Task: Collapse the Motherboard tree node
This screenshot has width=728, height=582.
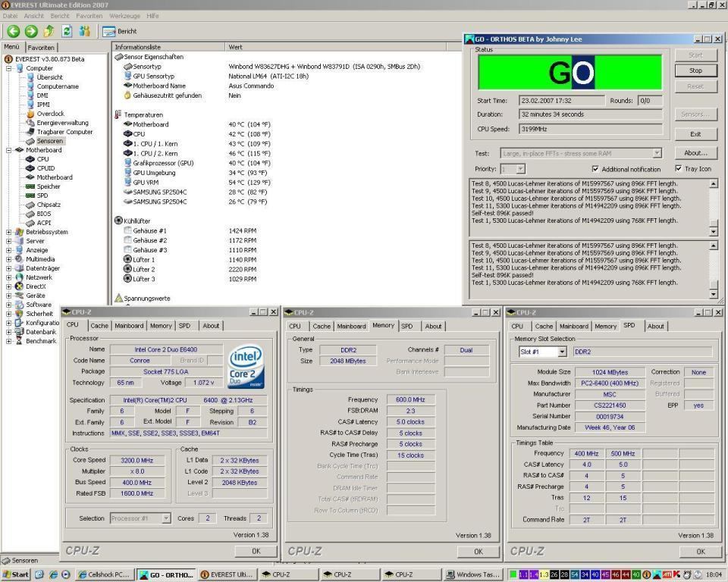Action: 9,150
